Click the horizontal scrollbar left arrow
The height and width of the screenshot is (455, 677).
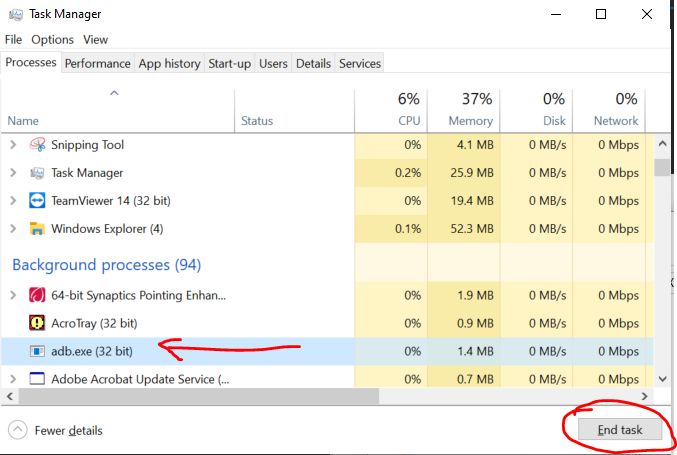[x=9, y=396]
